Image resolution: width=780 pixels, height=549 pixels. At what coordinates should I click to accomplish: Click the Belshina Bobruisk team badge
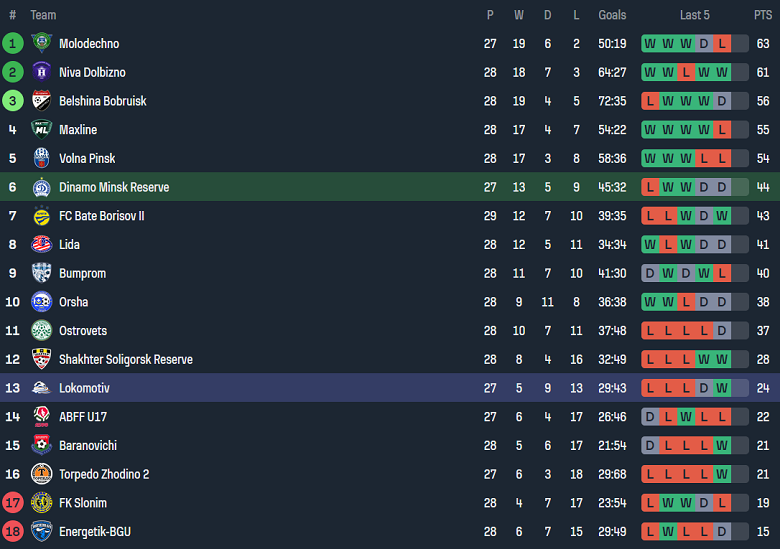click(41, 101)
